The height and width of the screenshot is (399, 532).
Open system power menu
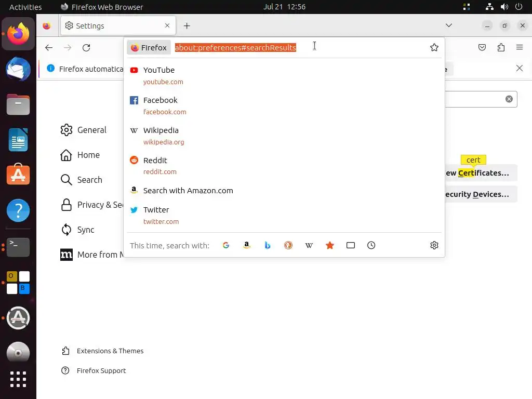[519, 7]
